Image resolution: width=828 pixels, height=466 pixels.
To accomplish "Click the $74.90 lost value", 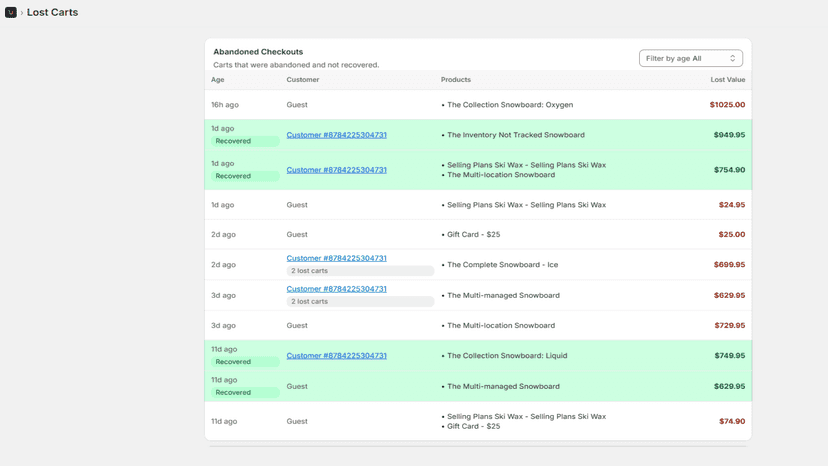I will (x=732, y=421).
